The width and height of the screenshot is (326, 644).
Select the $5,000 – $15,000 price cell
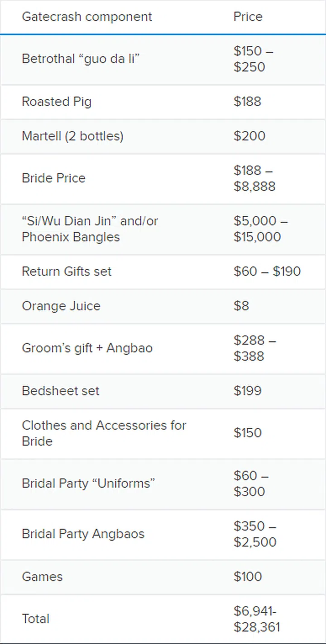(260, 229)
